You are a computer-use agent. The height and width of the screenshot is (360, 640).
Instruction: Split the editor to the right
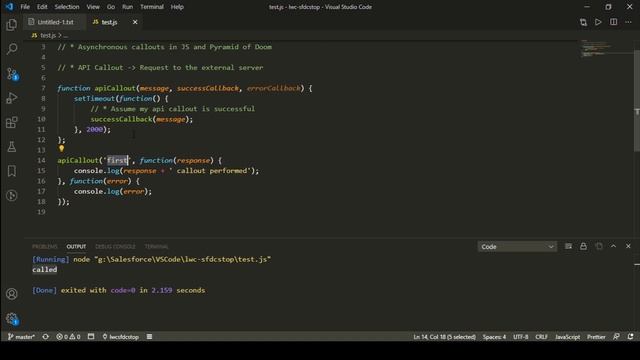(613, 22)
